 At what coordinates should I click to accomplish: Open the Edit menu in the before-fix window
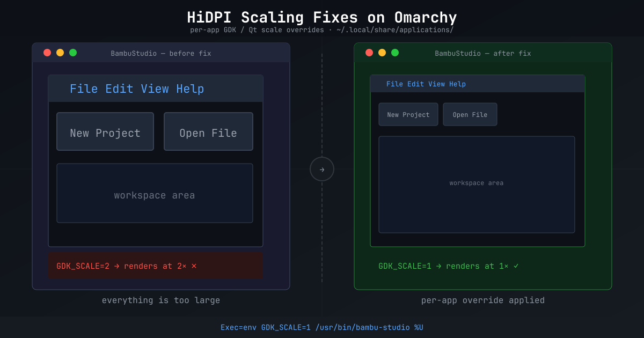(119, 89)
